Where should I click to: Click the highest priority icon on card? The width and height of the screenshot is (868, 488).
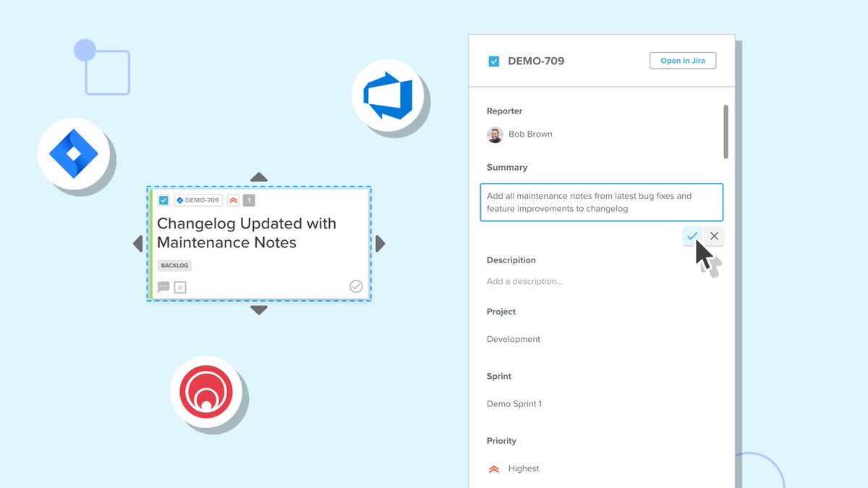coord(233,200)
